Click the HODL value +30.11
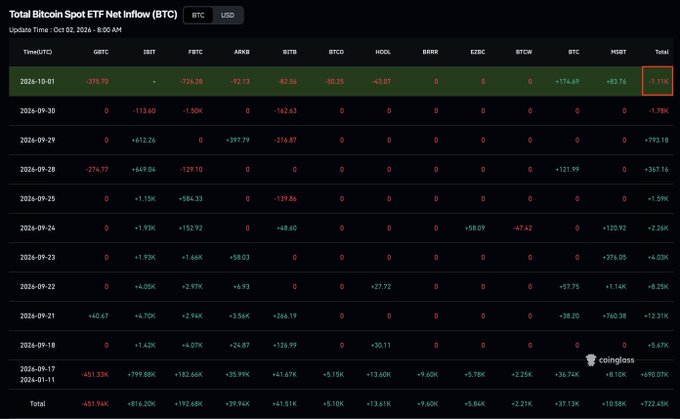This screenshot has height=419, width=680. [x=381, y=345]
